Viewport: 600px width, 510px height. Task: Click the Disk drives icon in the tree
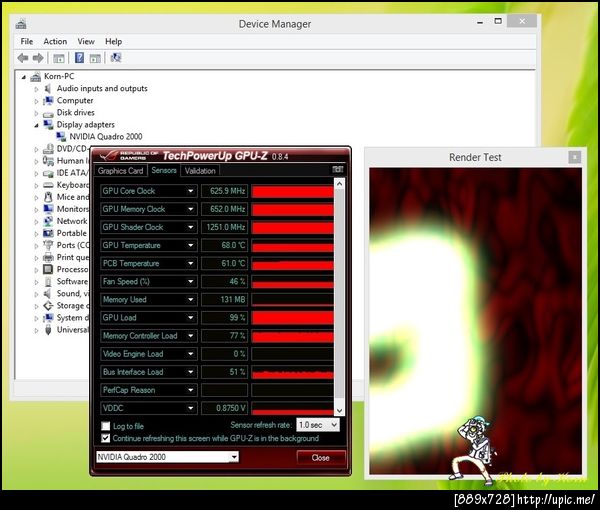click(48, 114)
